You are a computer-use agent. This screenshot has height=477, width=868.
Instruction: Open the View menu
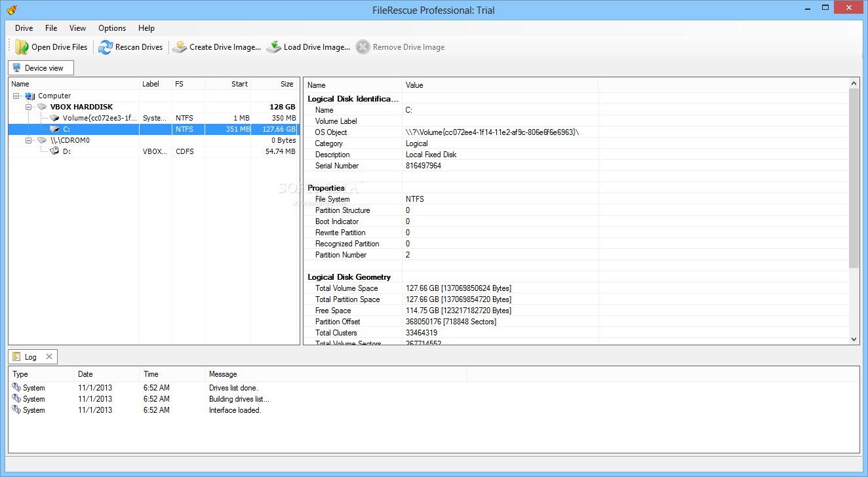(x=77, y=28)
